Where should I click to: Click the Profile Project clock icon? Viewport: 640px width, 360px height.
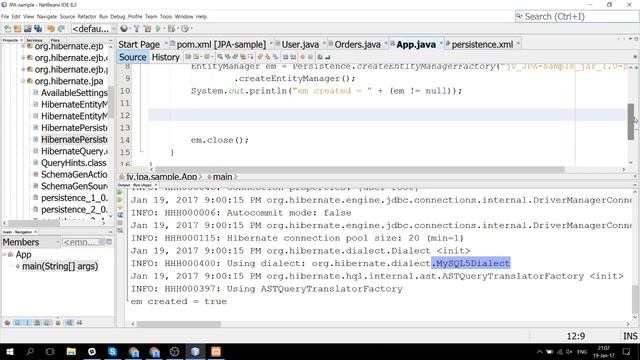point(185,29)
